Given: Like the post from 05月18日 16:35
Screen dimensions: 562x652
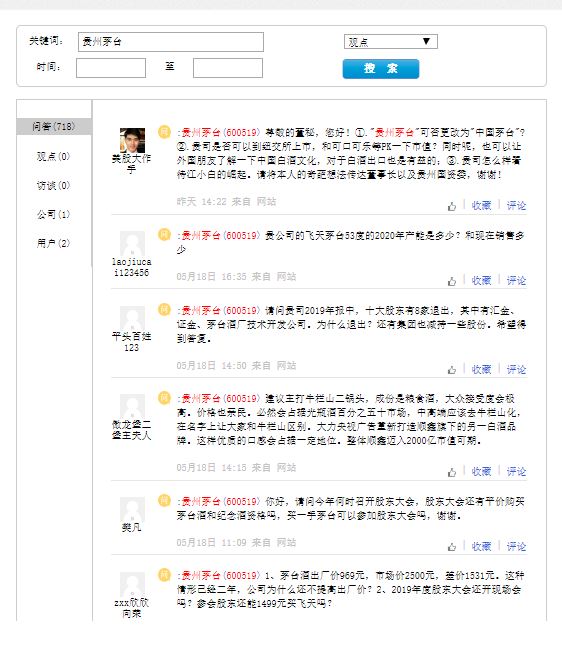Looking at the screenshot, I should [452, 281].
